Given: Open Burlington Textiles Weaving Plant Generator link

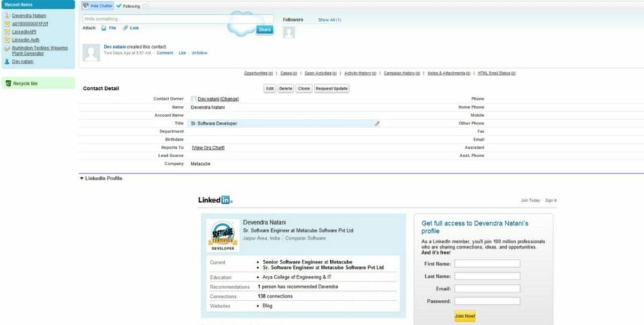Looking at the screenshot, I should tap(40, 51).
